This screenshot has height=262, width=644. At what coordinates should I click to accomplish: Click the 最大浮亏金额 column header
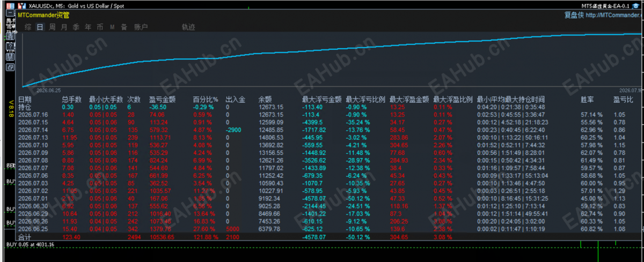pyautogui.click(x=321, y=100)
